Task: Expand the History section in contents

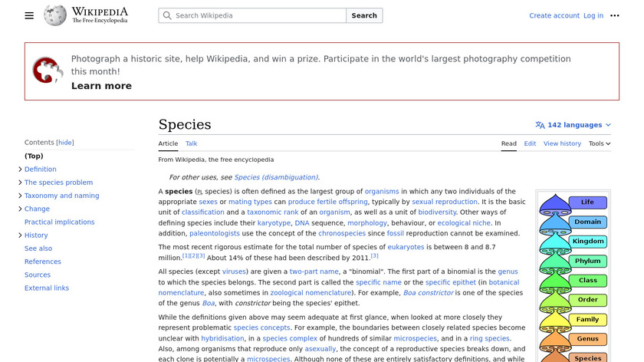Action: coord(20,235)
